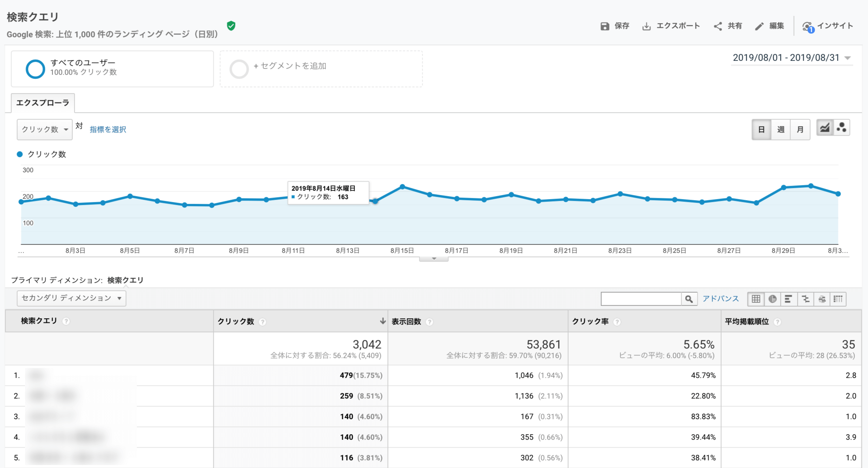The width and height of the screenshot is (868, 468).
Task: Click help icon next to 検索クエリ header
Action: click(x=66, y=321)
